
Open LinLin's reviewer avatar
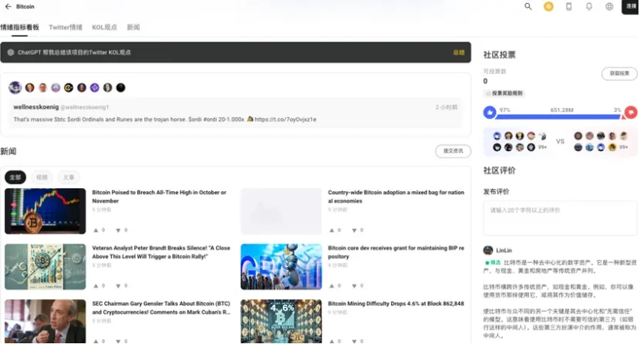(488, 250)
